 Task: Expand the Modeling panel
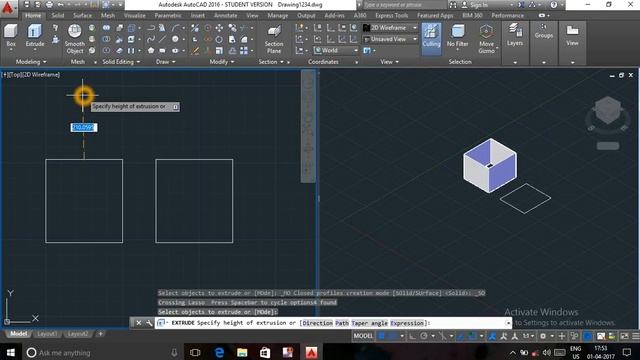[31, 62]
